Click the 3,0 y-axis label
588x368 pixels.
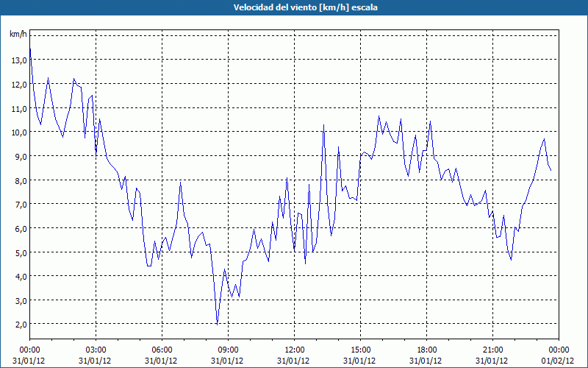(x=21, y=300)
